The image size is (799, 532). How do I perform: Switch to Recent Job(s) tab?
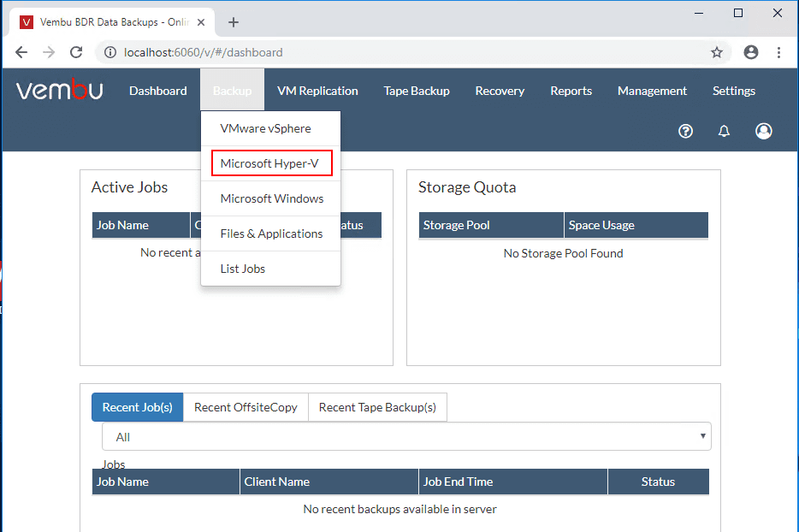click(137, 407)
